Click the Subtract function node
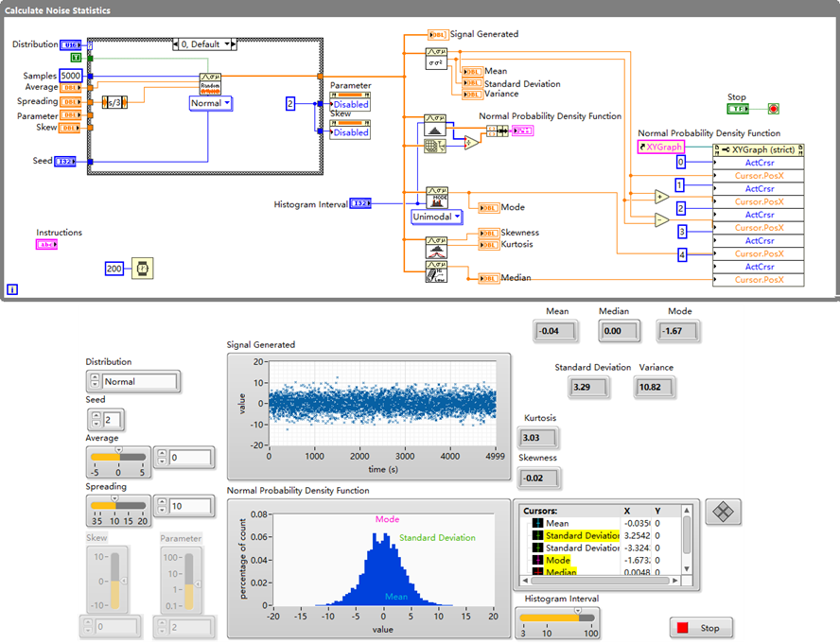840x644 pixels. pyautogui.click(x=662, y=219)
